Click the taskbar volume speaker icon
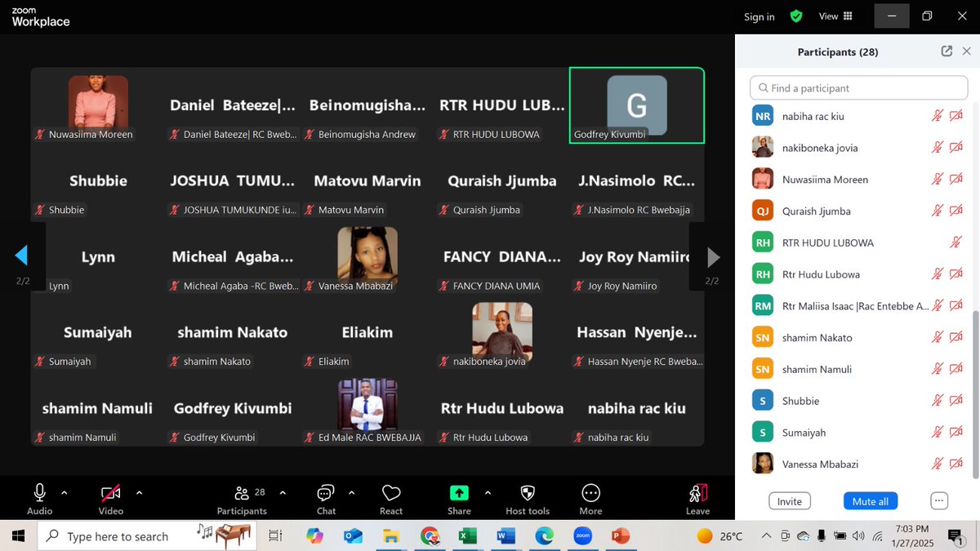The width and height of the screenshot is (980, 551). click(858, 536)
